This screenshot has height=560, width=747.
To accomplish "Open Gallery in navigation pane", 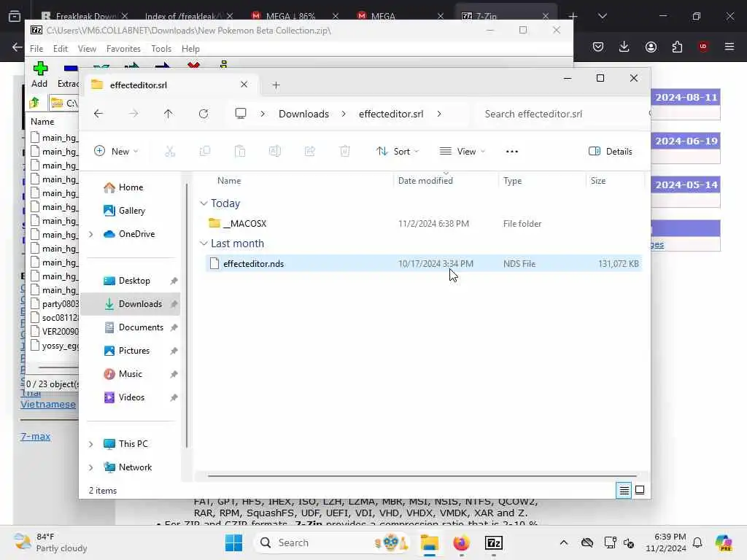I will click(131, 211).
